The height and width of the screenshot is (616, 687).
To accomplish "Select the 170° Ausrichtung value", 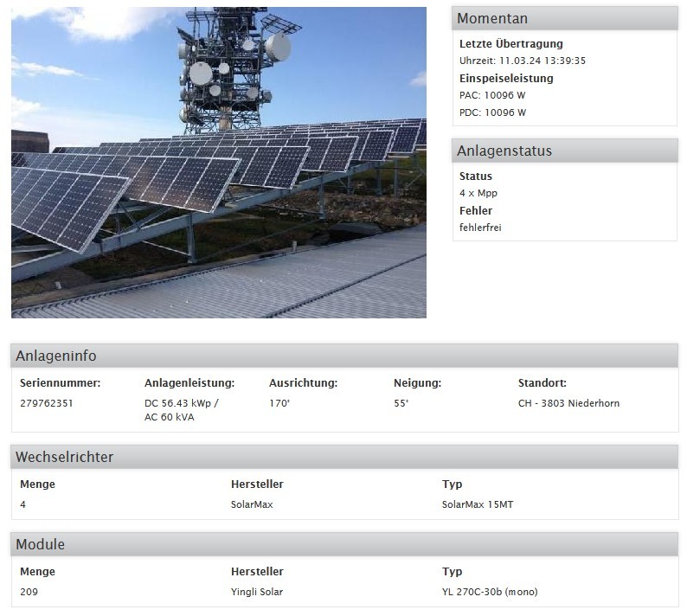I will (x=279, y=403).
